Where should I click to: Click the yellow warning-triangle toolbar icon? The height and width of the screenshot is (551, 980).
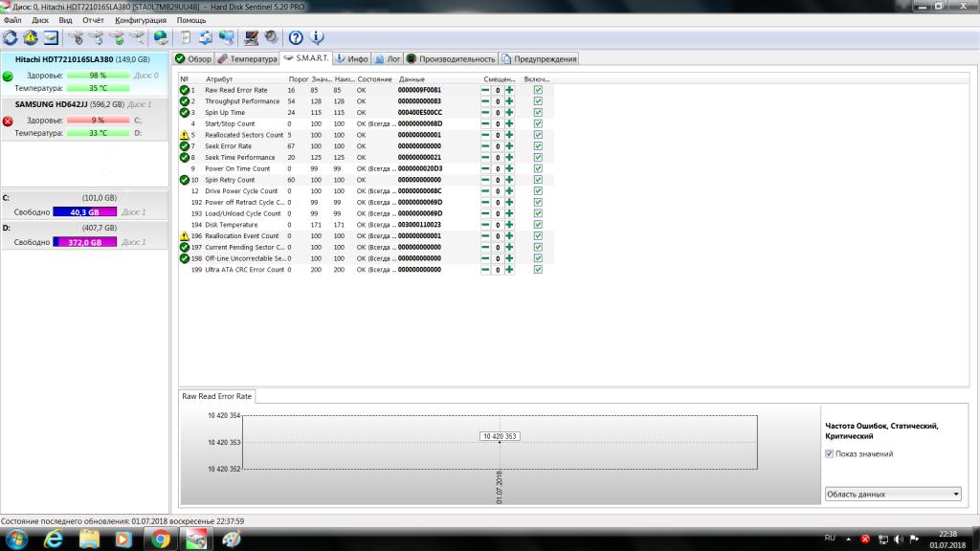tap(31, 38)
